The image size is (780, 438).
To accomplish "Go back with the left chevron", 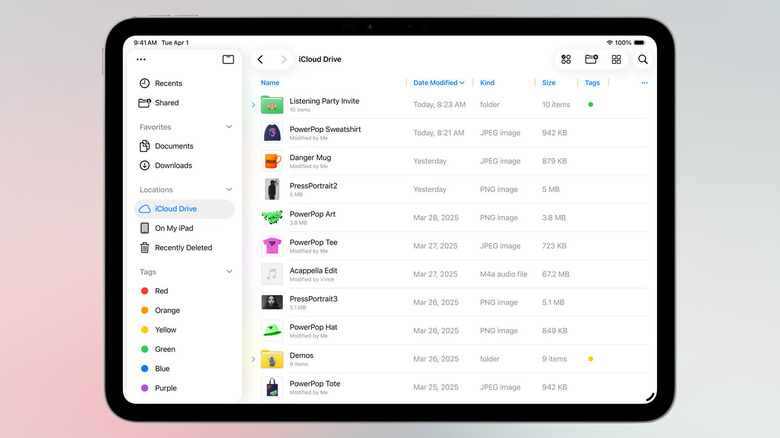I will click(260, 59).
